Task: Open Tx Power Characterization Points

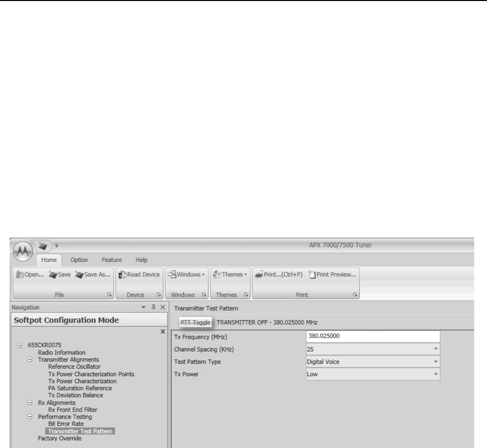Action: click(x=91, y=374)
